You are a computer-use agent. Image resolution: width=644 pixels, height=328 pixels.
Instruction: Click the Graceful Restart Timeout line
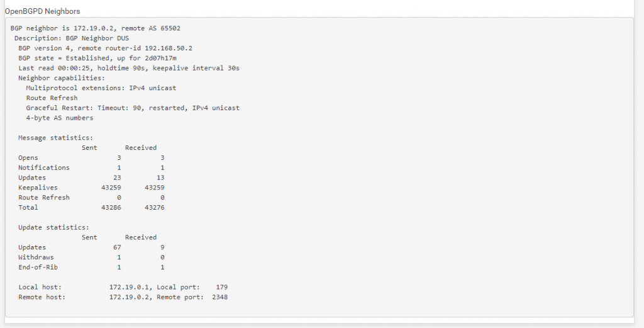(x=133, y=108)
